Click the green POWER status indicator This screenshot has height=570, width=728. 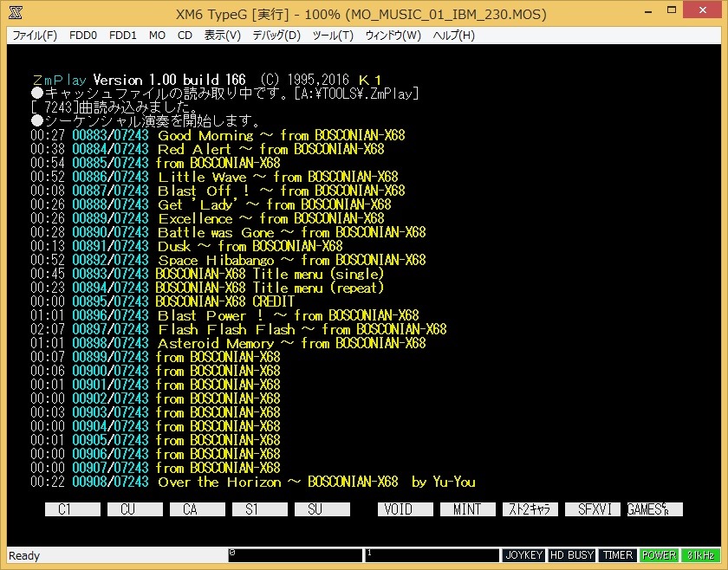pos(659,555)
